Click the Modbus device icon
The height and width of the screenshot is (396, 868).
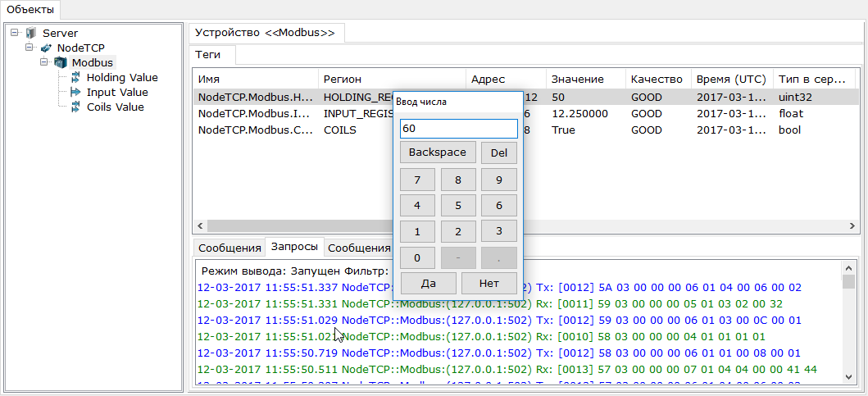click(61, 63)
